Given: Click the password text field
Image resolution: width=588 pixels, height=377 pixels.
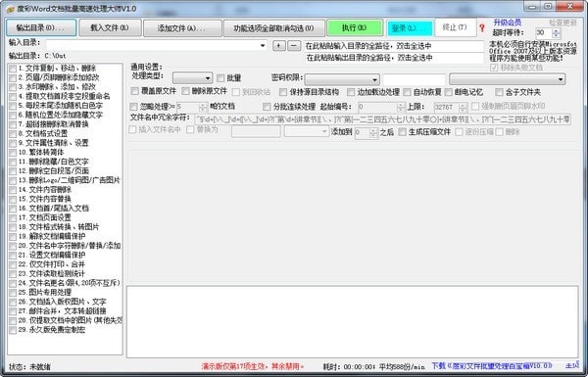Looking at the screenshot, I should click(414, 79).
